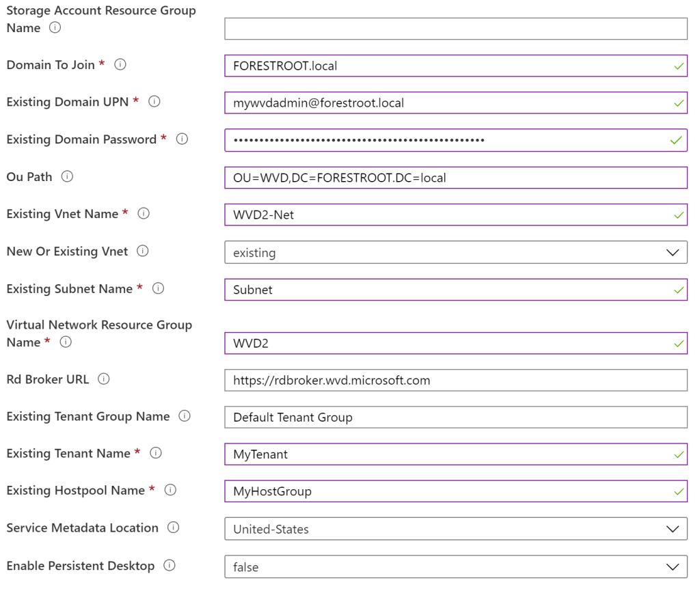Click info icon next to Storage Account Resource Group Name
This screenshot has width=700, height=589.
(55, 27)
